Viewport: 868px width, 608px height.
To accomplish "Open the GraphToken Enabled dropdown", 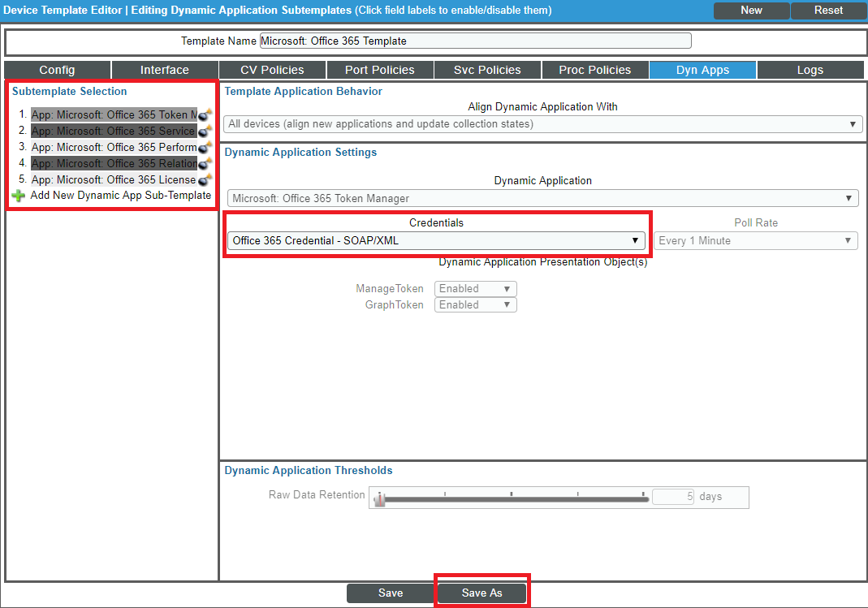I will coord(476,305).
